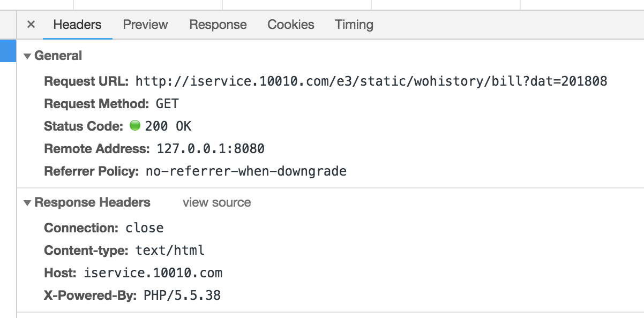This screenshot has height=318, width=644.
Task: Open the Timing tab
Action: (x=354, y=25)
